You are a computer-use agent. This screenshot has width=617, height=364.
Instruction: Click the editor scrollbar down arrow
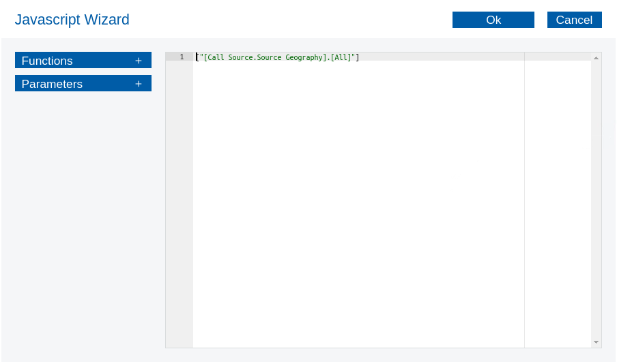596,342
